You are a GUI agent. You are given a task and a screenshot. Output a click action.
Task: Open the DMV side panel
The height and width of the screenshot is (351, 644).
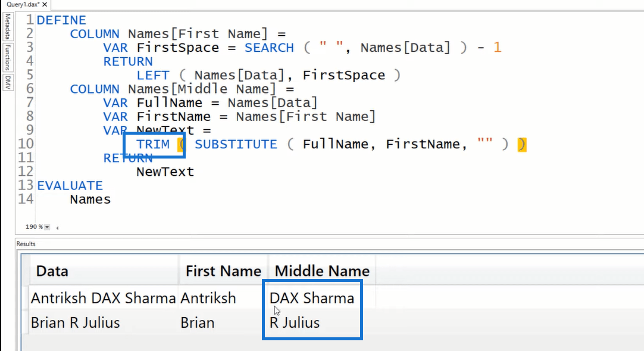8,83
